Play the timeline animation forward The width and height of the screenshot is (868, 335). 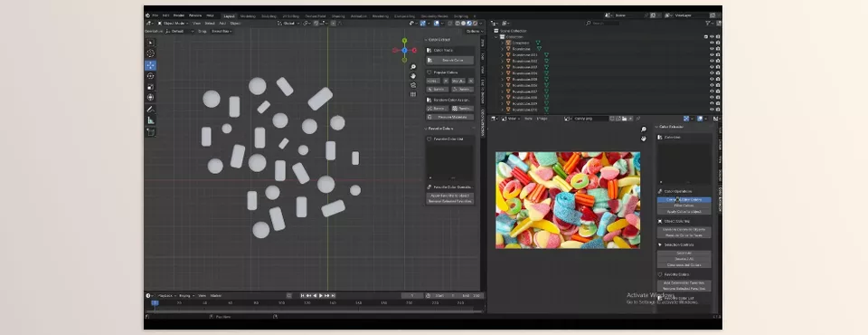point(320,296)
